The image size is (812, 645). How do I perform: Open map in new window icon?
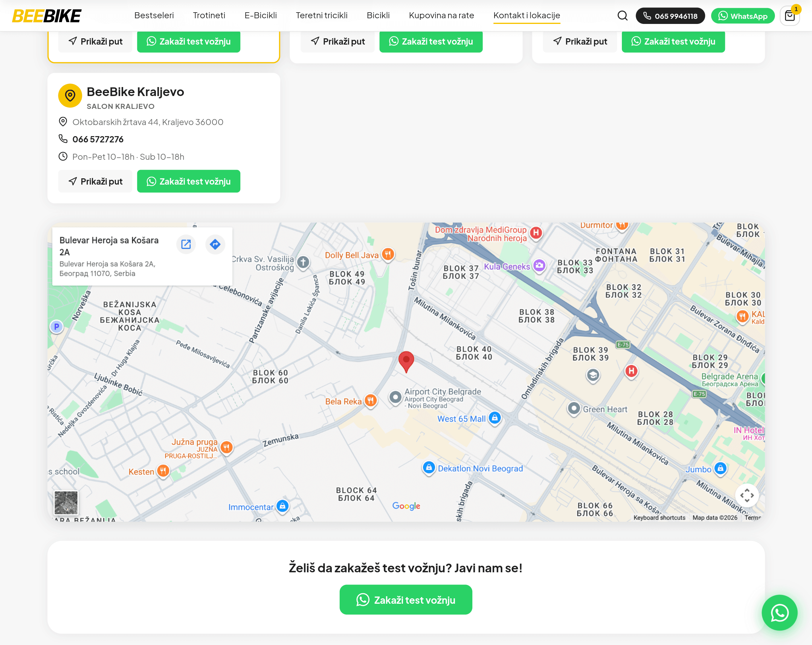(186, 244)
